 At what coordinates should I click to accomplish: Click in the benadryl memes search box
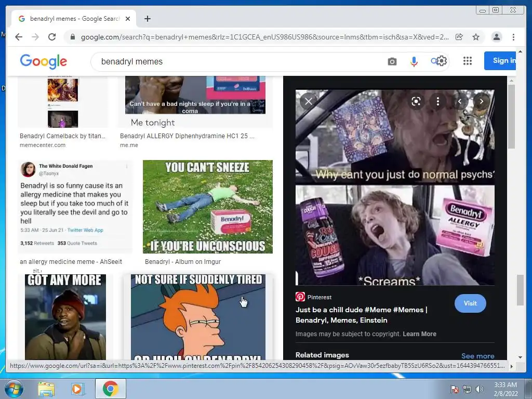(x=237, y=61)
